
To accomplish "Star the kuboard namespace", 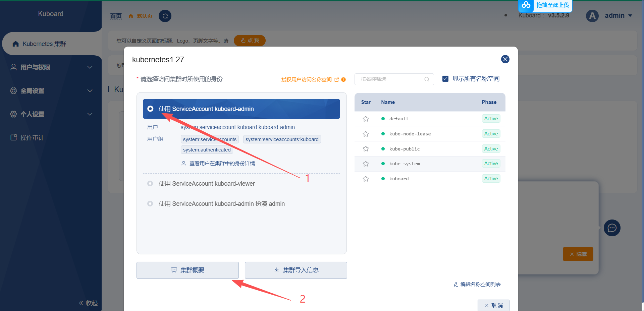I will 366,179.
